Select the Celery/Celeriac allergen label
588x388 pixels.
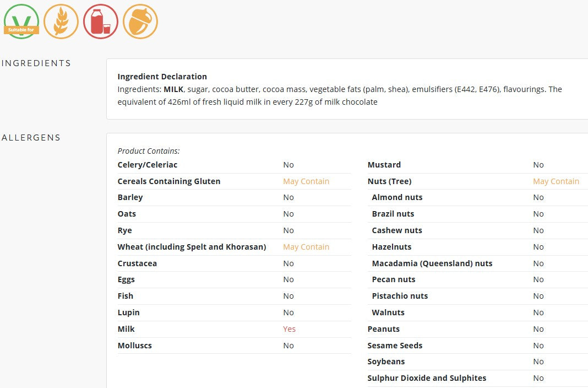(x=147, y=165)
